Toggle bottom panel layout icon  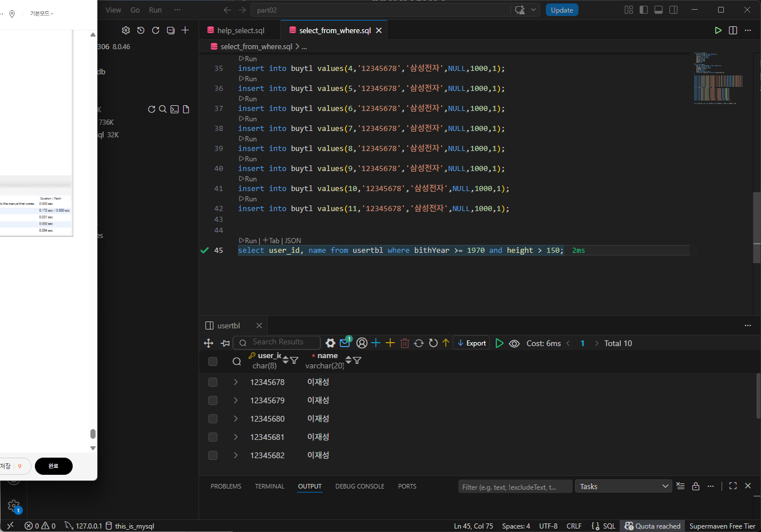click(659, 10)
